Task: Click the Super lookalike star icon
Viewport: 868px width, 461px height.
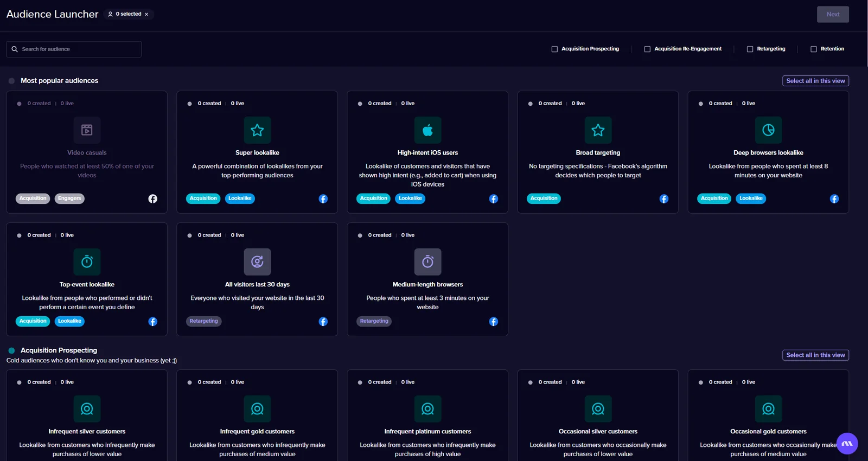Action: point(257,130)
